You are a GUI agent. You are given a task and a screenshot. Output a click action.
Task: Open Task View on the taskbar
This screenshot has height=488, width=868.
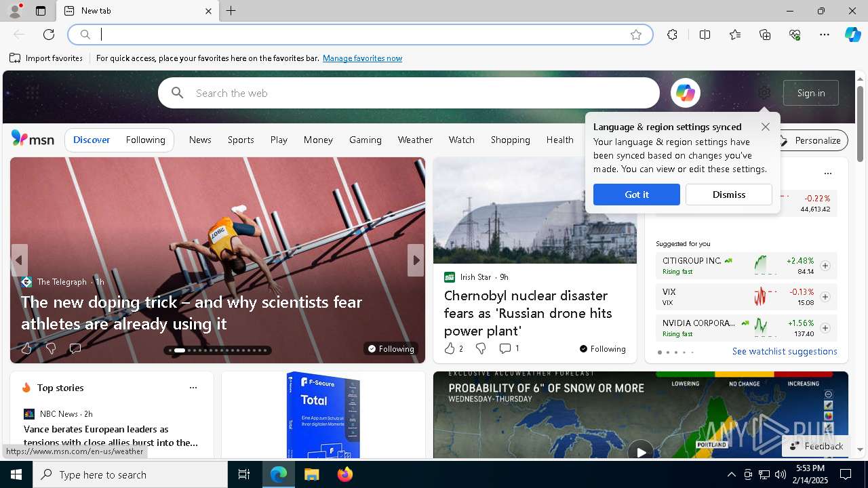(x=244, y=474)
